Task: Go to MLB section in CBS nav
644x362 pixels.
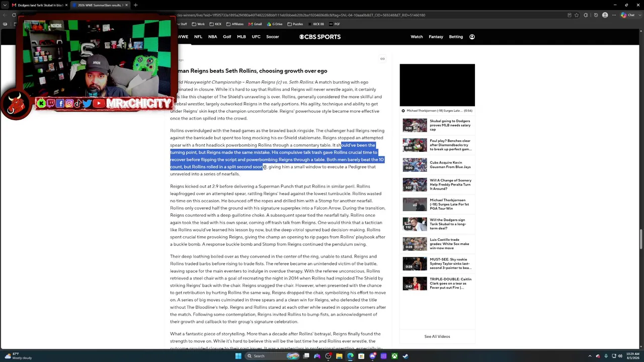Action: coord(242,37)
